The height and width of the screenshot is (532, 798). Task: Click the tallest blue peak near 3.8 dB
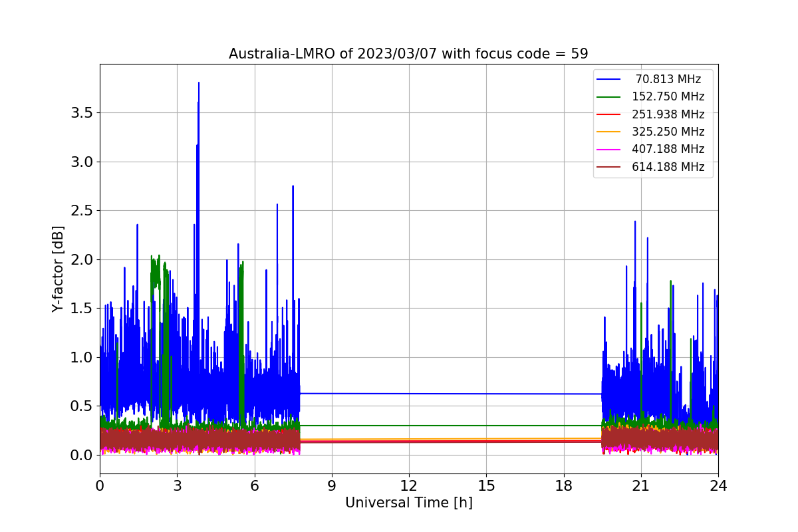point(198,85)
